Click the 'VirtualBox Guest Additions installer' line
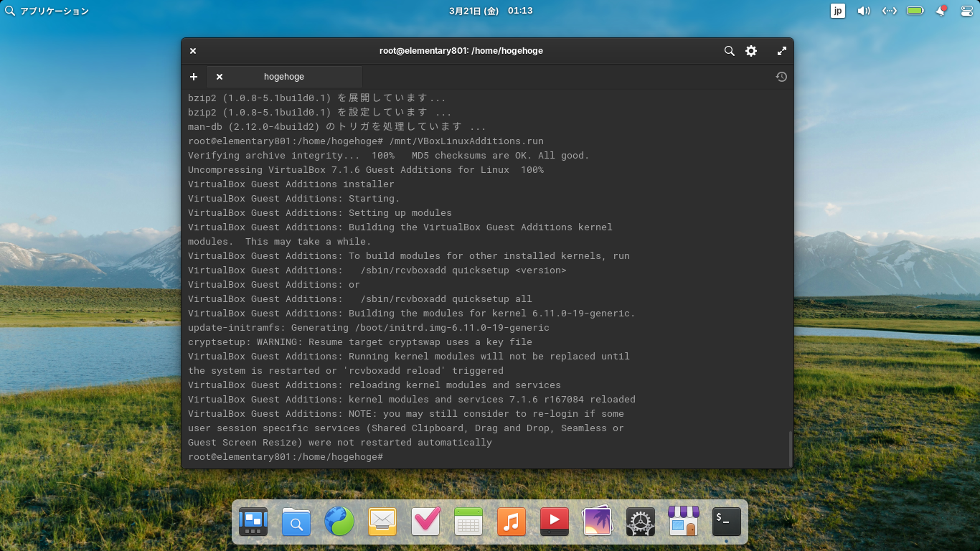The height and width of the screenshot is (551, 980). (291, 184)
